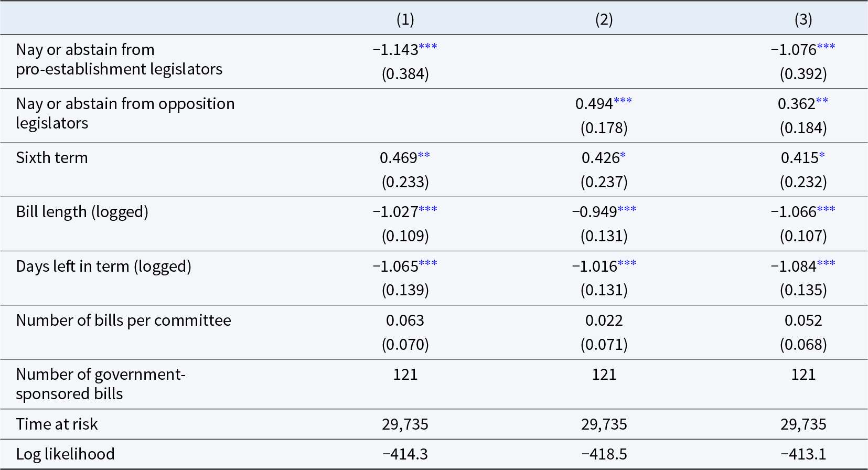
Task: Click the 'Bill length (logged)' row label
Action: point(82,212)
